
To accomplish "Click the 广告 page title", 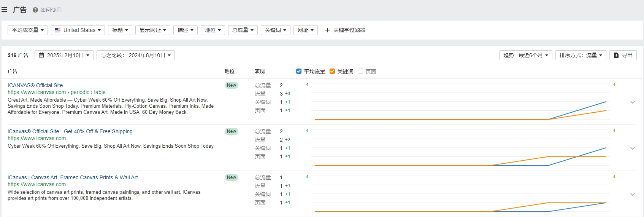I will click(x=20, y=10).
